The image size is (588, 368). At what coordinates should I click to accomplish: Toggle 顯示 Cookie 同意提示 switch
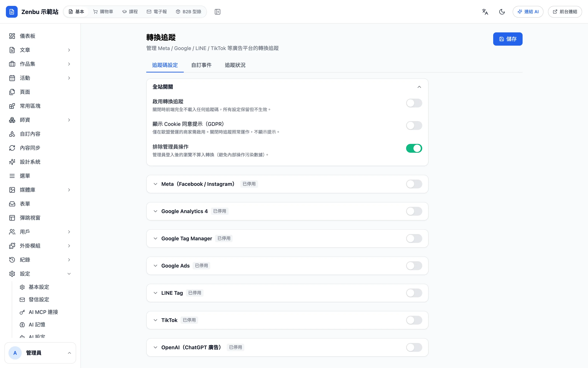(x=414, y=126)
